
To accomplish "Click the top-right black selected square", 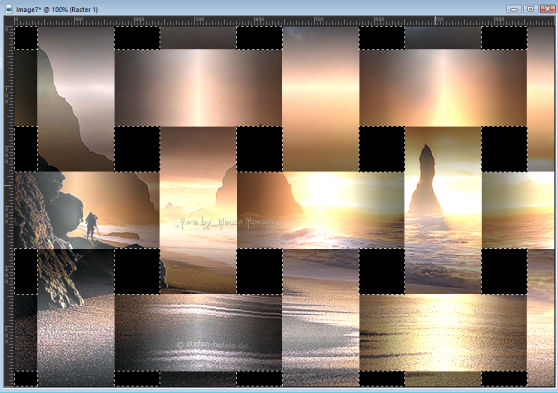I will click(x=504, y=38).
